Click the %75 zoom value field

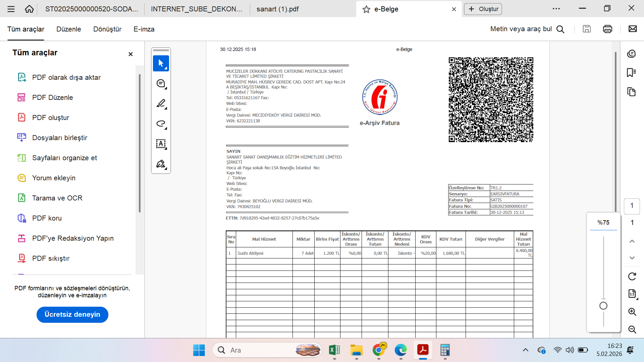click(x=603, y=223)
